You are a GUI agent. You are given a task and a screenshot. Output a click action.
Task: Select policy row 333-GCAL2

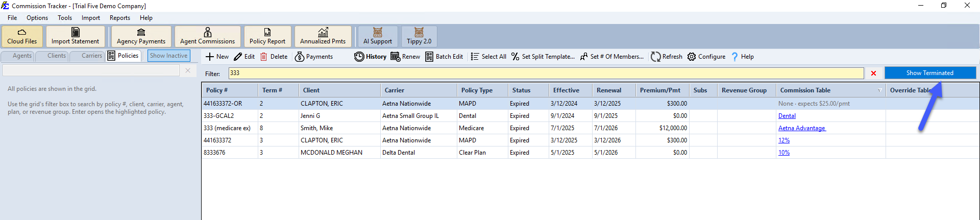(x=590, y=116)
